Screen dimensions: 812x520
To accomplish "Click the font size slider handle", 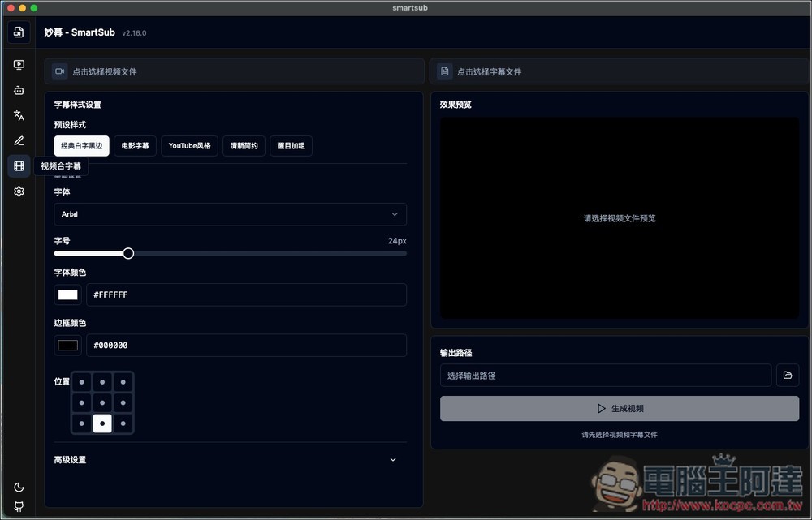I will pos(128,253).
